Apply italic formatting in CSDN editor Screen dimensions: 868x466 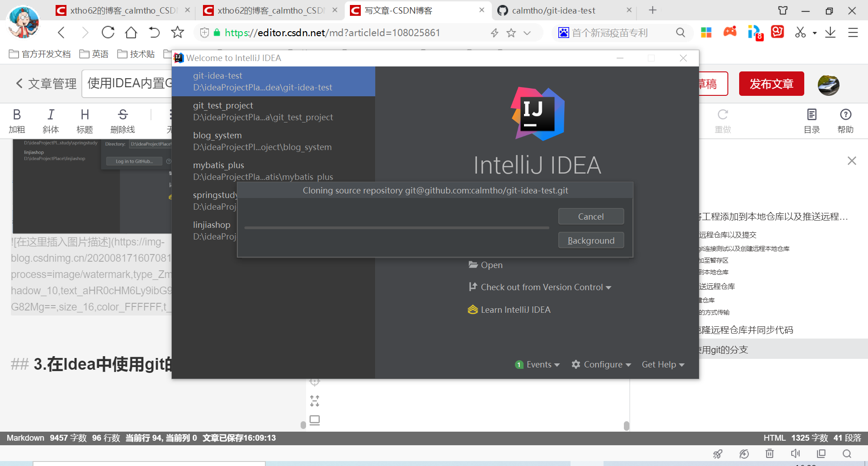pyautogui.click(x=51, y=121)
